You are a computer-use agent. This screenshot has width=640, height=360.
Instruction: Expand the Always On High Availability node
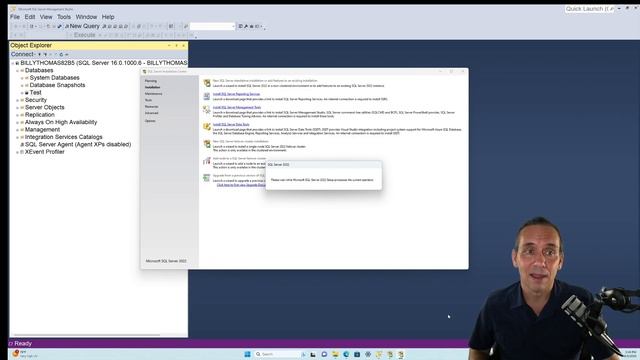tap(18, 122)
